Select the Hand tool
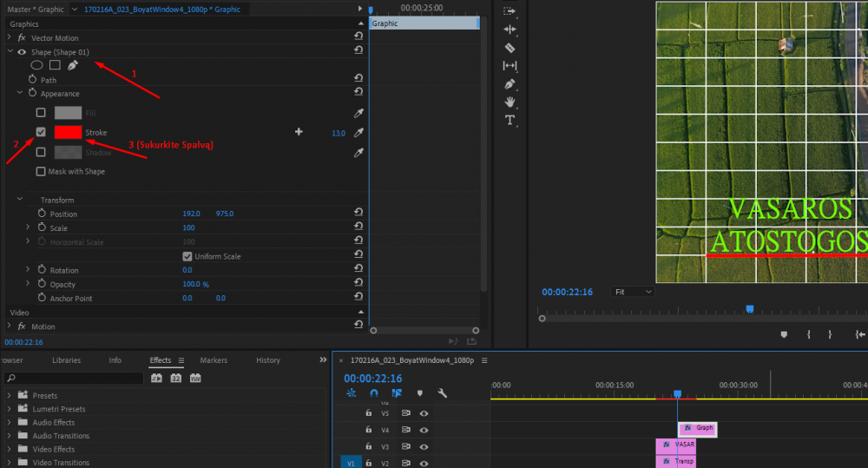The height and width of the screenshot is (468, 868). click(x=510, y=102)
